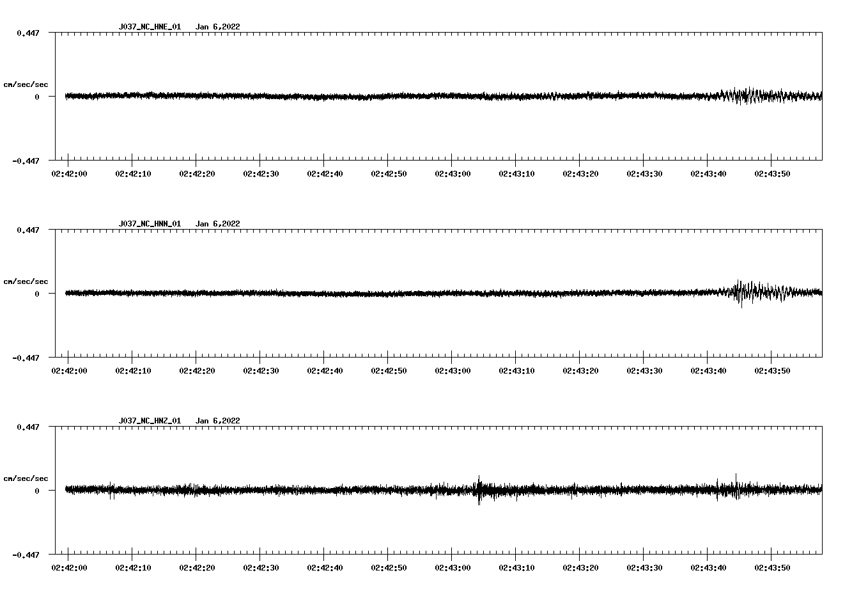
Task: Click the J037_NC_HNE_01 channel title
Action: (x=150, y=27)
